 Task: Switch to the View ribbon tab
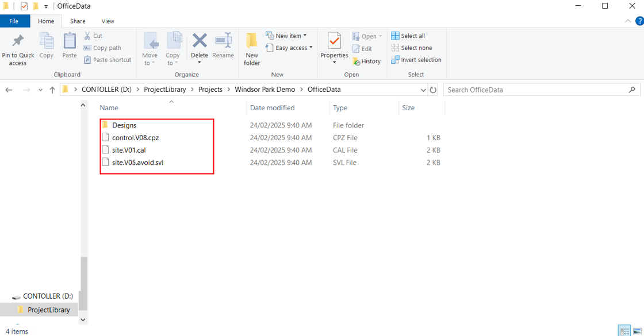108,21
